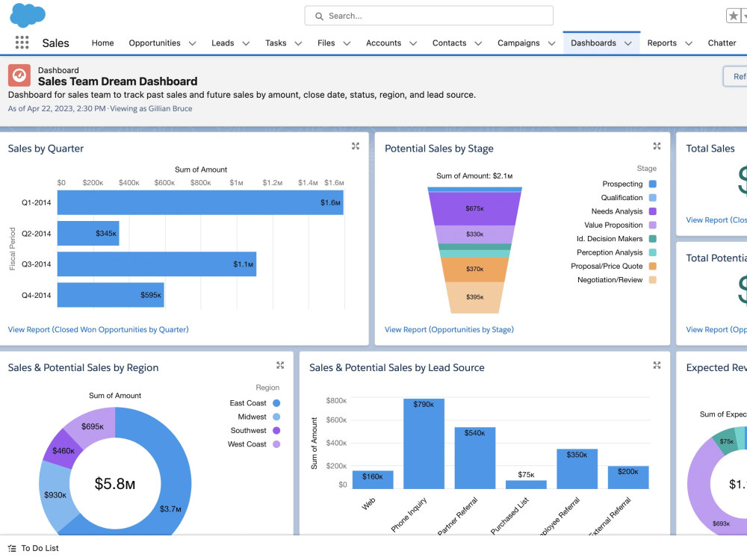Open the Accounts dropdown chevron
This screenshot has width=747, height=560.
[x=413, y=43]
